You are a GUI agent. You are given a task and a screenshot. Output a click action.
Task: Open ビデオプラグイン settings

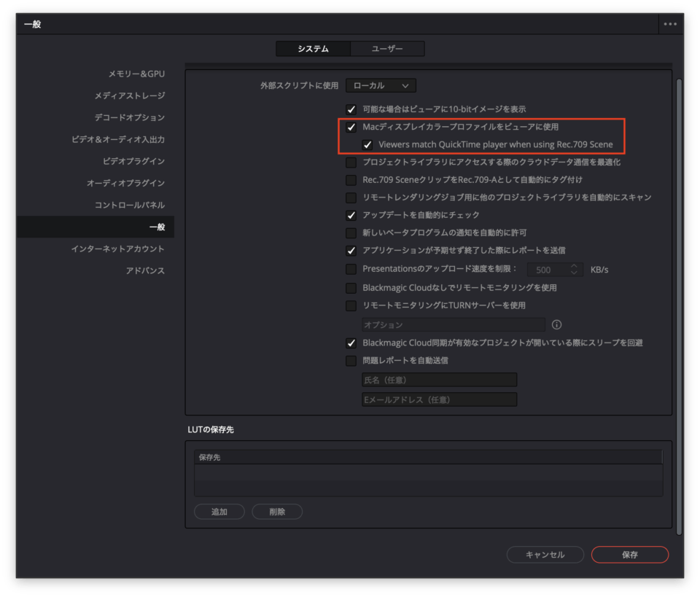click(133, 162)
